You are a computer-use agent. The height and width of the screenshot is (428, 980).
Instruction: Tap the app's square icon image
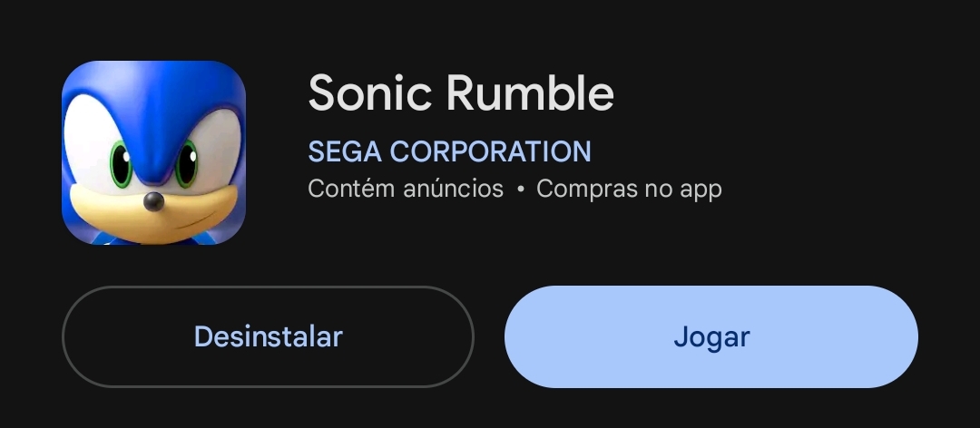click(x=153, y=152)
